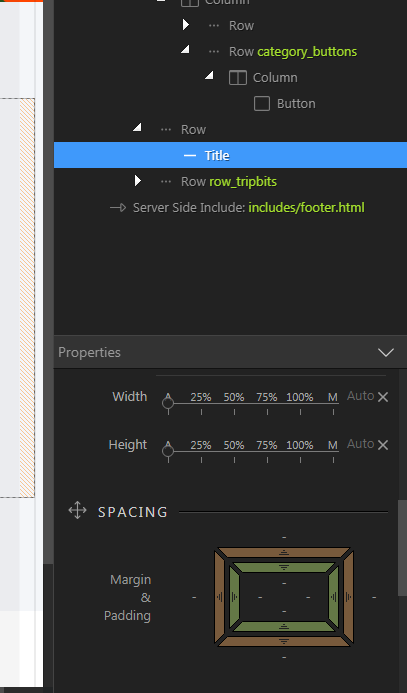Clear the Width value with the X icon
This screenshot has width=407, height=693.
[383, 397]
